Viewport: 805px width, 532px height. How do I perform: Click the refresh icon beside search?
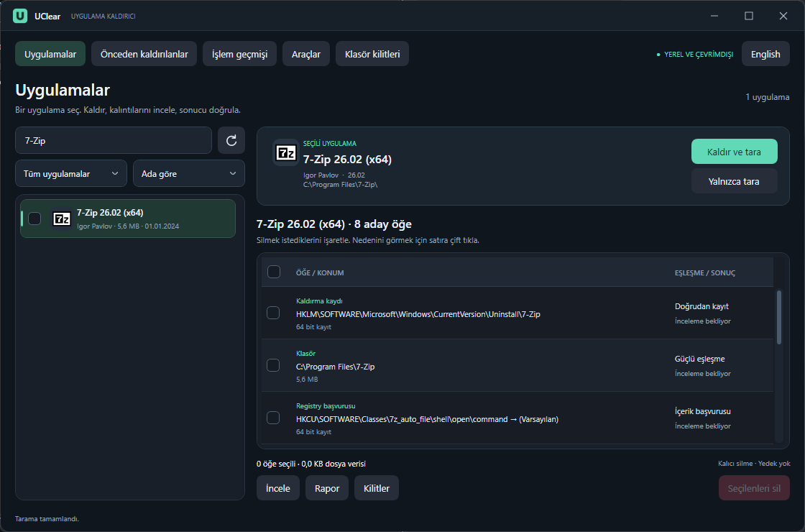[231, 140]
